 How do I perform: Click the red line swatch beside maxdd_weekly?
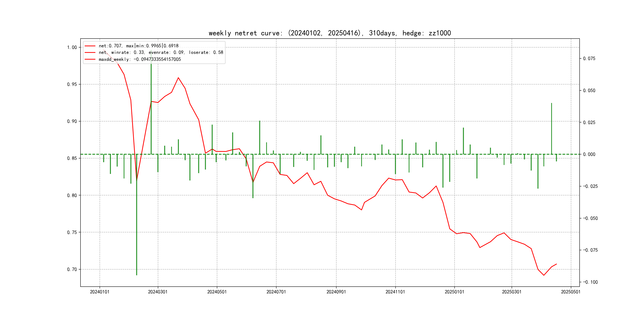pos(90,59)
